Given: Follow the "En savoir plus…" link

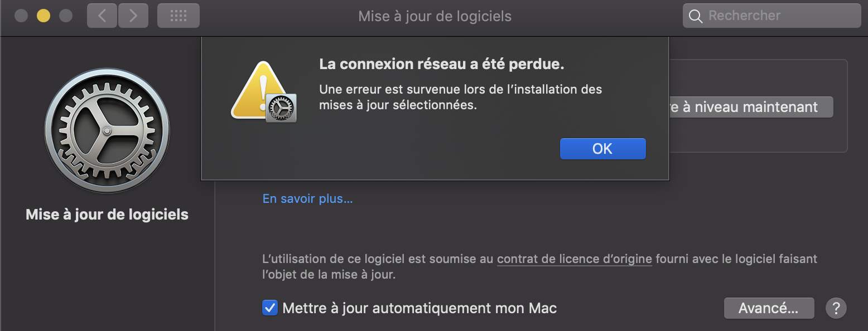Looking at the screenshot, I should 307,199.
